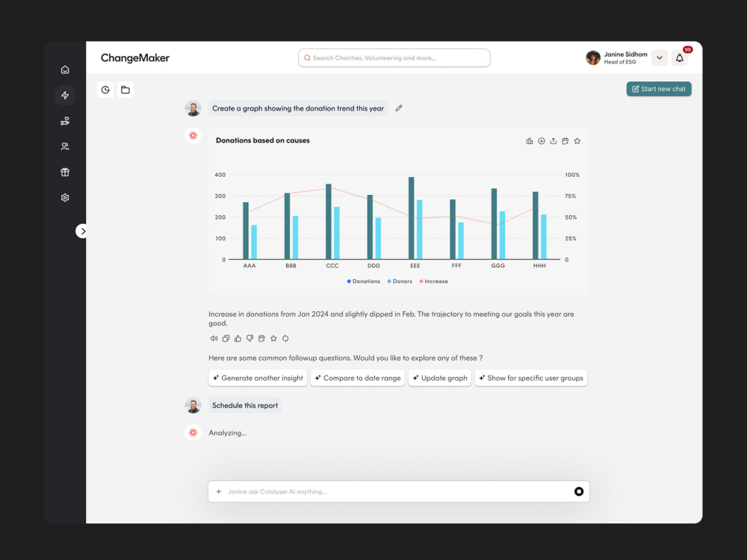
Task: Open the notifications bell
Action: pyautogui.click(x=680, y=58)
